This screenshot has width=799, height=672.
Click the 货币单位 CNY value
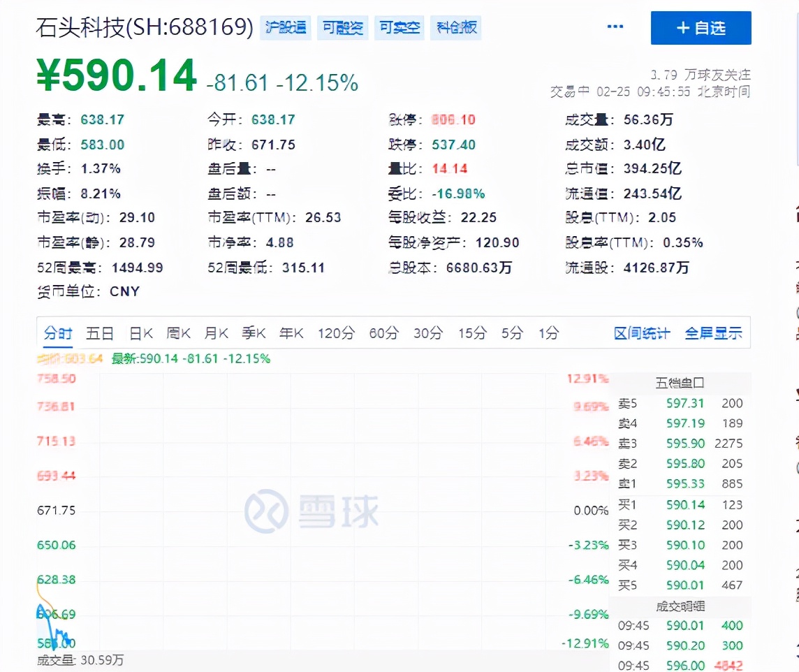click(x=124, y=291)
